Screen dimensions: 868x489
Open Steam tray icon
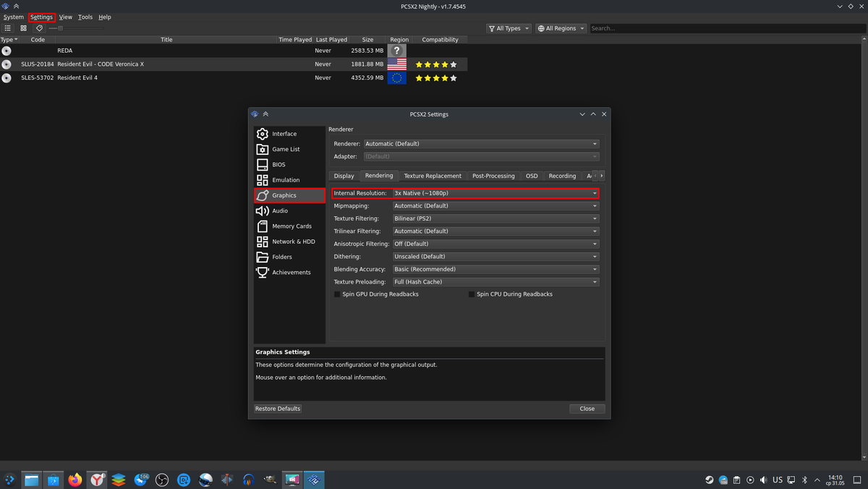pyautogui.click(x=710, y=480)
